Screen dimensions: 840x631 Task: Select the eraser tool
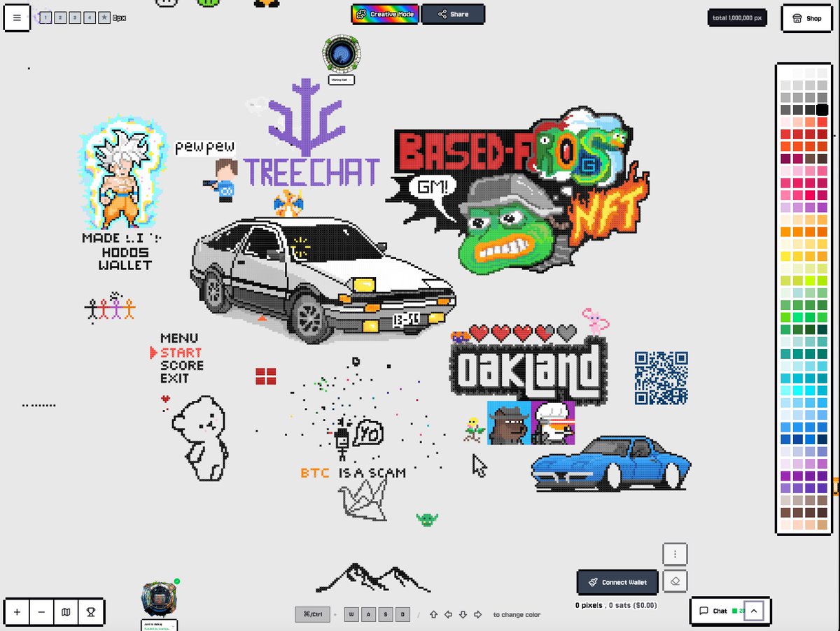tap(675, 581)
